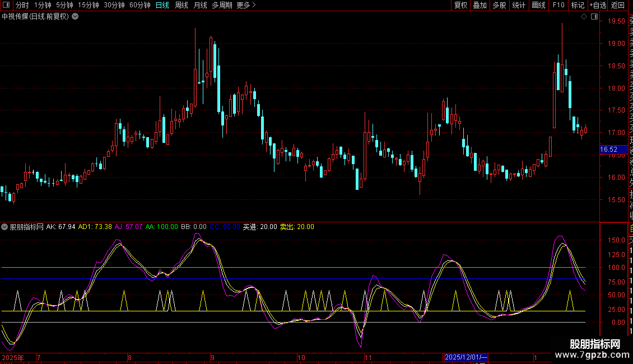Open the 叠加 overlay tool
Screen dimensions: 633x364
pos(480,5)
